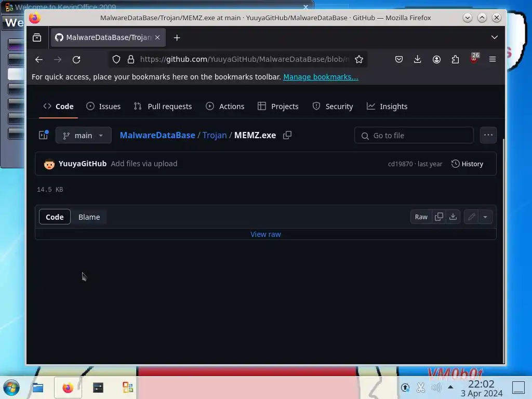The width and height of the screenshot is (532, 399).
Task: Open the Projects tab
Action: 278,107
